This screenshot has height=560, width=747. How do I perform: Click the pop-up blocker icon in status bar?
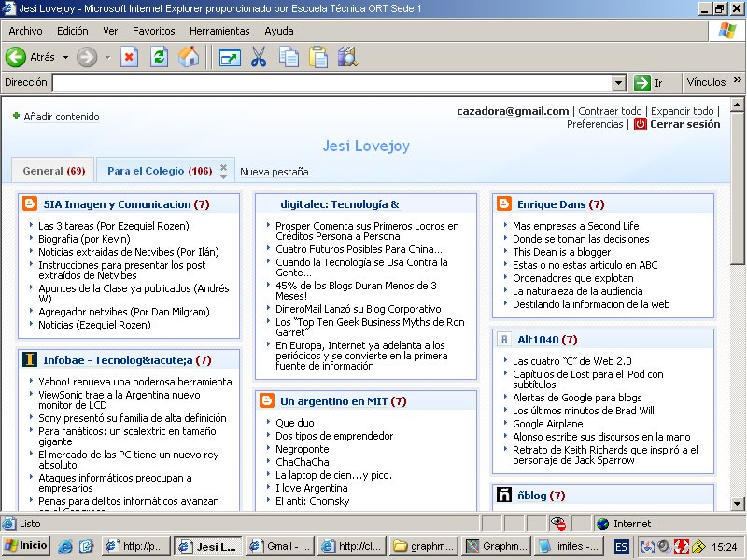coord(557,524)
